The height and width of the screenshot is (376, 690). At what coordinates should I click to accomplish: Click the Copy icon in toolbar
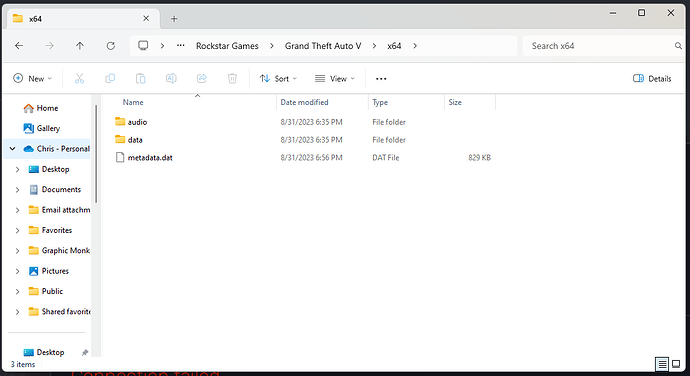(x=110, y=78)
